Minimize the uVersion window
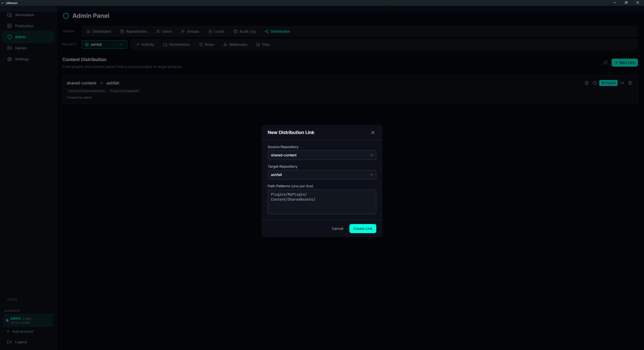The image size is (644, 350). 615,3
